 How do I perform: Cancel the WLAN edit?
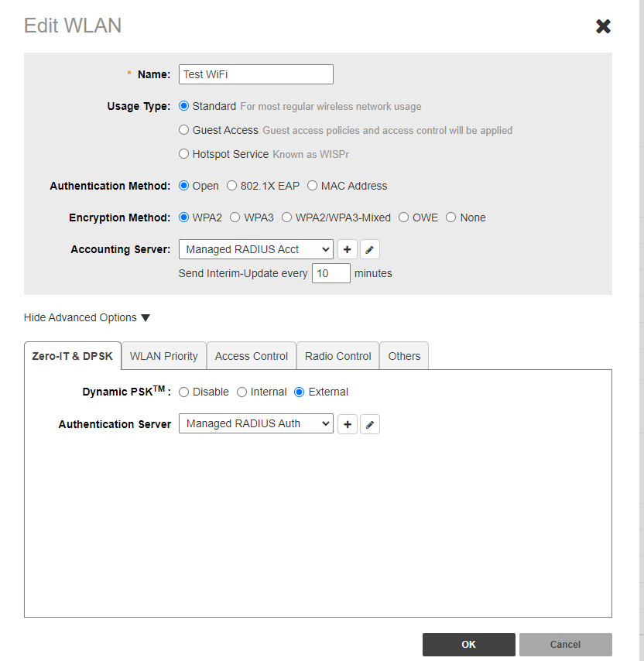(565, 645)
